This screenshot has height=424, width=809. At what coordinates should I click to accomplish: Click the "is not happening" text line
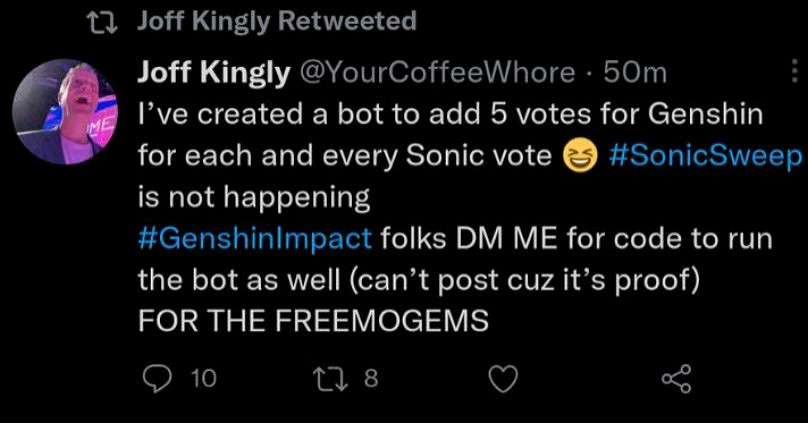tap(253, 198)
